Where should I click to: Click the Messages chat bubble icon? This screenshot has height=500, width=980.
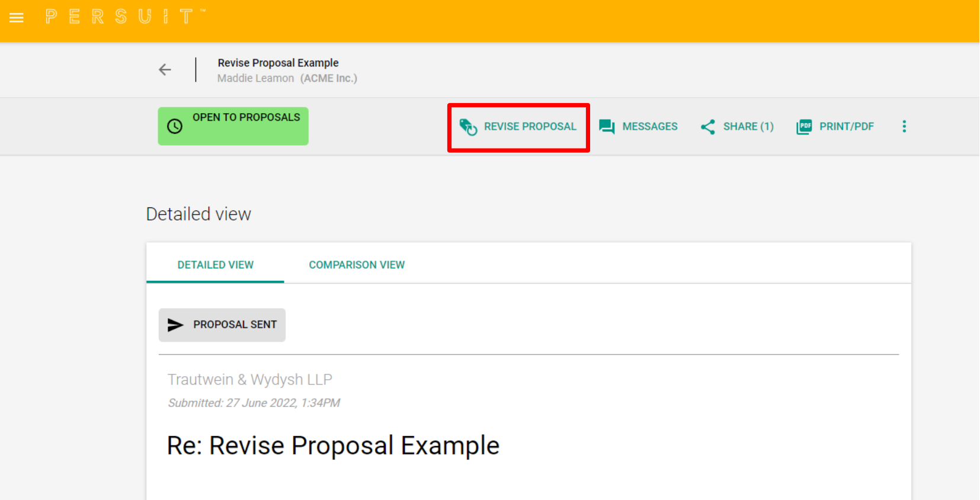click(x=607, y=127)
